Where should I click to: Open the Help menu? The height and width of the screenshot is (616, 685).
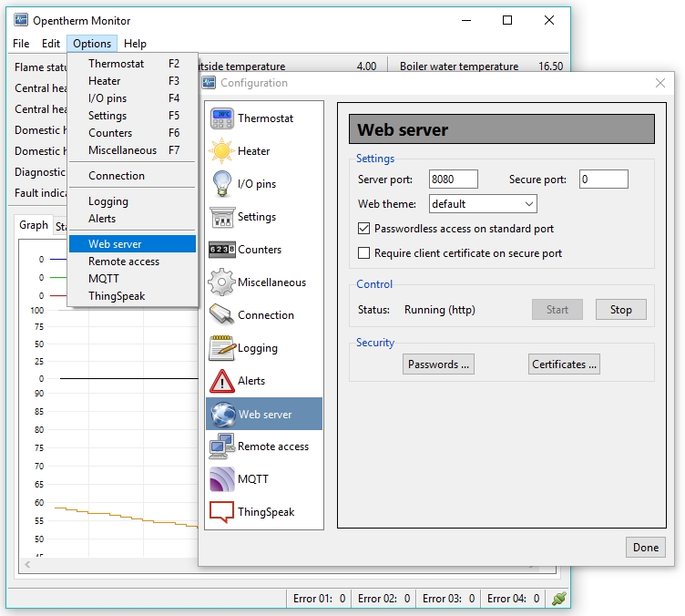click(135, 44)
